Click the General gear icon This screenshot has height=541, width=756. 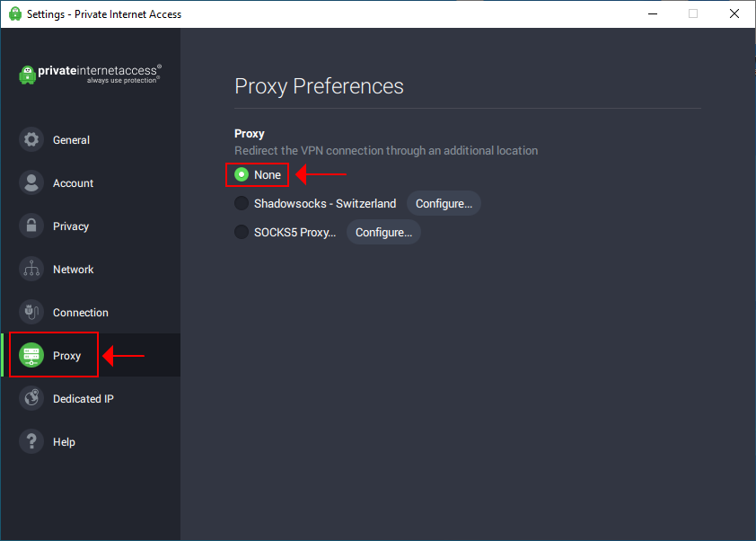tap(31, 140)
